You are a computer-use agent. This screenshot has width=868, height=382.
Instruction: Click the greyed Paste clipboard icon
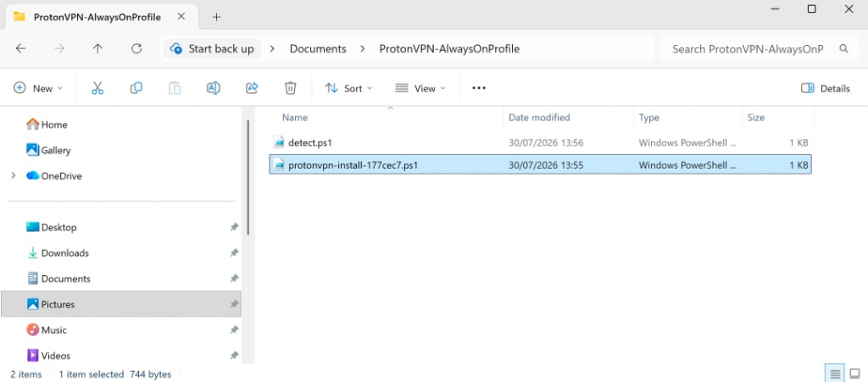[175, 88]
